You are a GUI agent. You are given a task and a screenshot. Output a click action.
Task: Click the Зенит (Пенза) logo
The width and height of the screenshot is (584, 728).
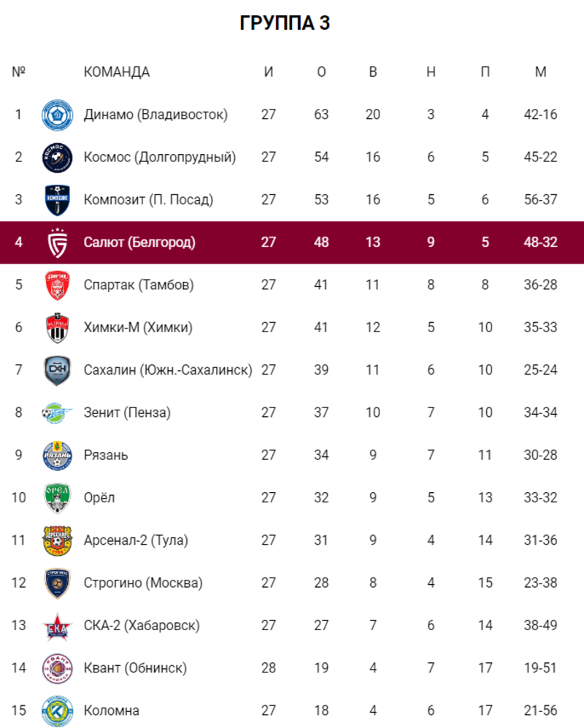point(57,413)
